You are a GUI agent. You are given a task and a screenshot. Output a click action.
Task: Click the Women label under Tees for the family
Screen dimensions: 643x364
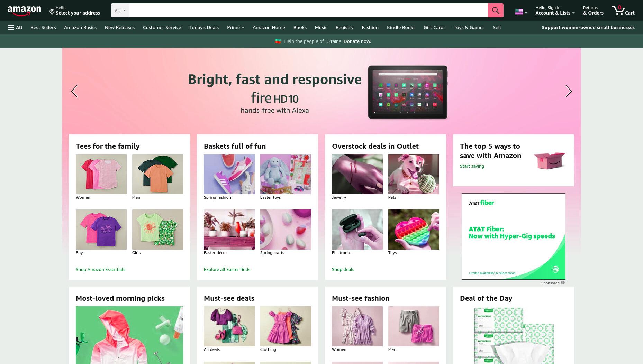83,197
